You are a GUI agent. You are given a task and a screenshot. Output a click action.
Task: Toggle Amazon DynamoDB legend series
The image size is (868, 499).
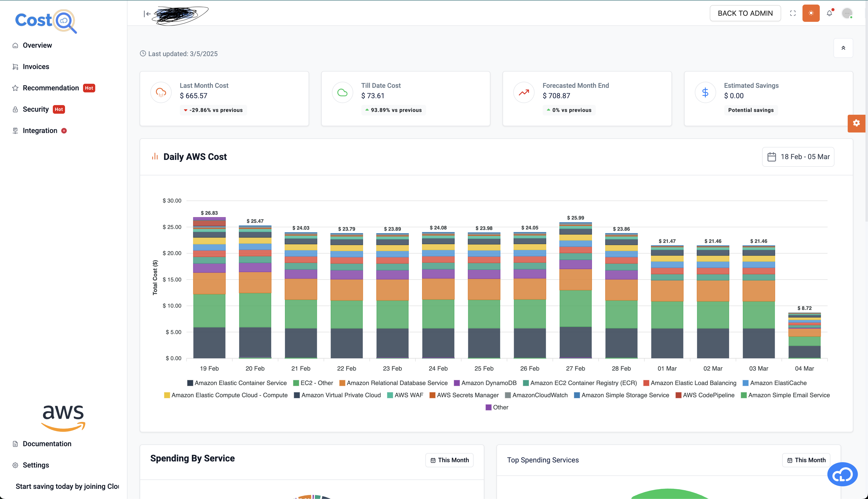click(489, 383)
